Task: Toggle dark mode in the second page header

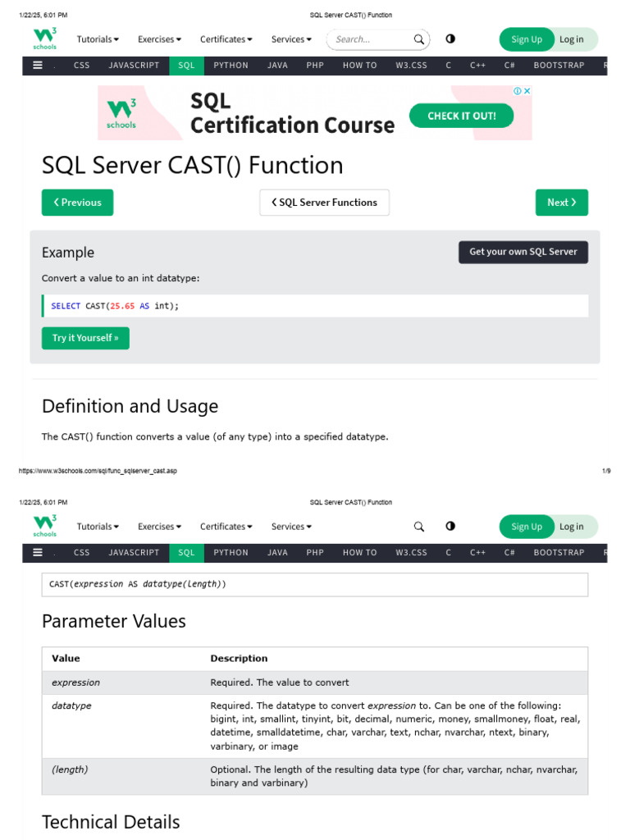Action: coord(450,527)
